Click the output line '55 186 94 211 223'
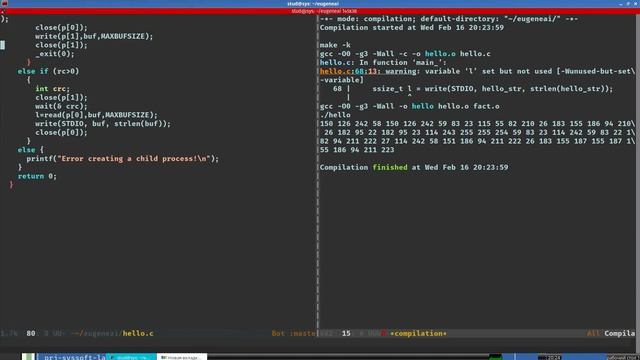640x360 pixels. point(357,150)
